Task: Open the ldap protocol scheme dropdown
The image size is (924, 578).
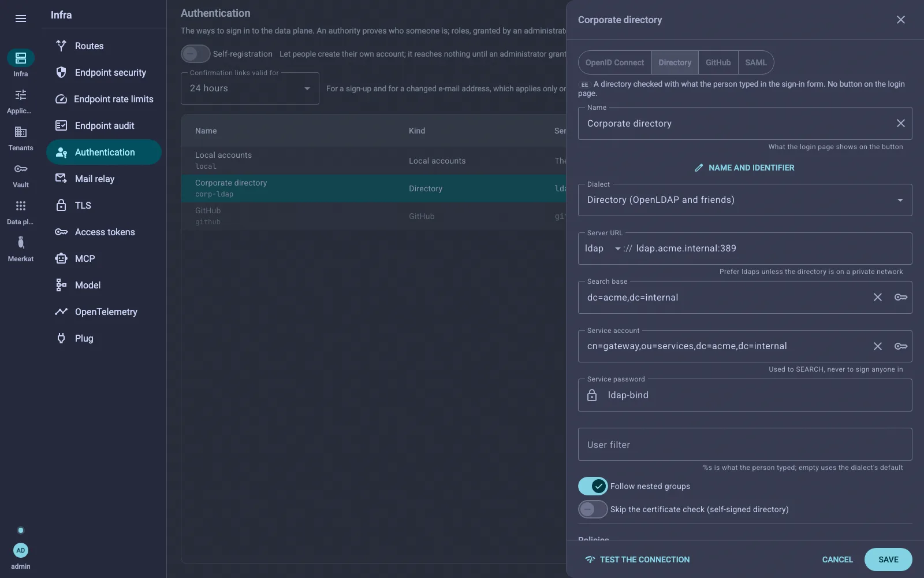Action: tap(602, 249)
